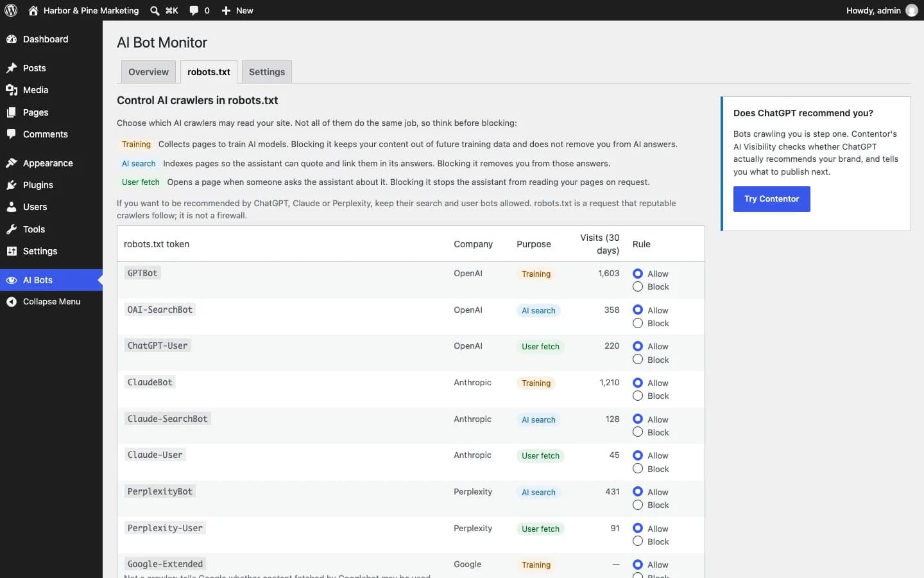Select Block for PerplexityBot
Screen dimensions: 924x578
(x=638, y=505)
